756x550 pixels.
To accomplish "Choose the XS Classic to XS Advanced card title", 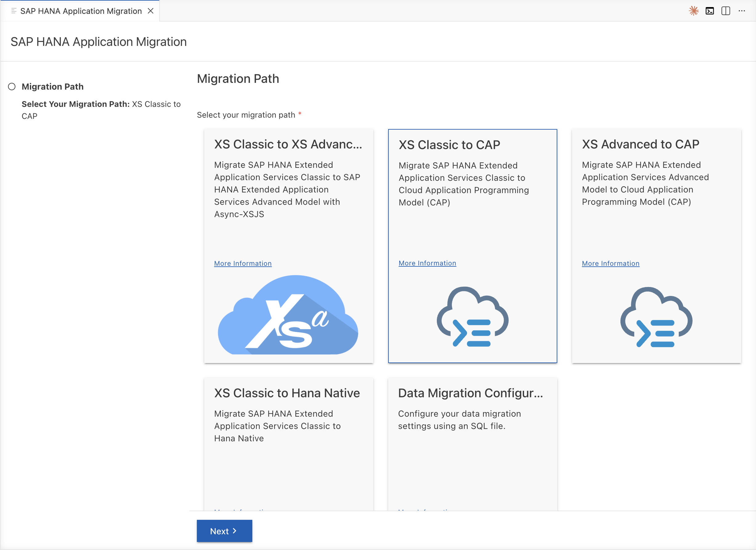I will pyautogui.click(x=288, y=144).
